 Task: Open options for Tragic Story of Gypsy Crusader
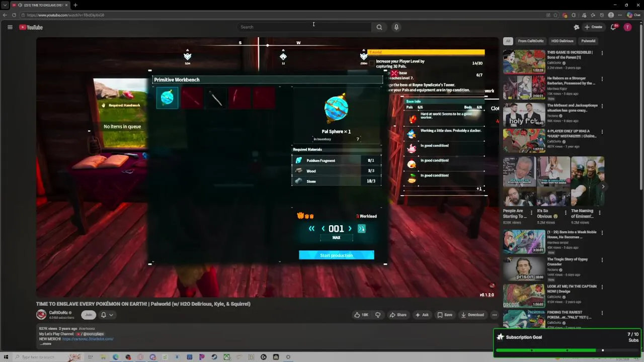[602, 261]
